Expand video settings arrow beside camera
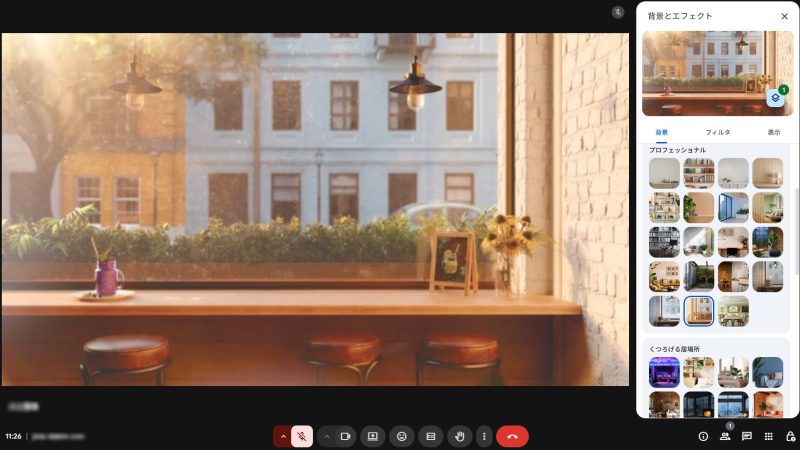Image resolution: width=800 pixels, height=450 pixels. tap(326, 436)
